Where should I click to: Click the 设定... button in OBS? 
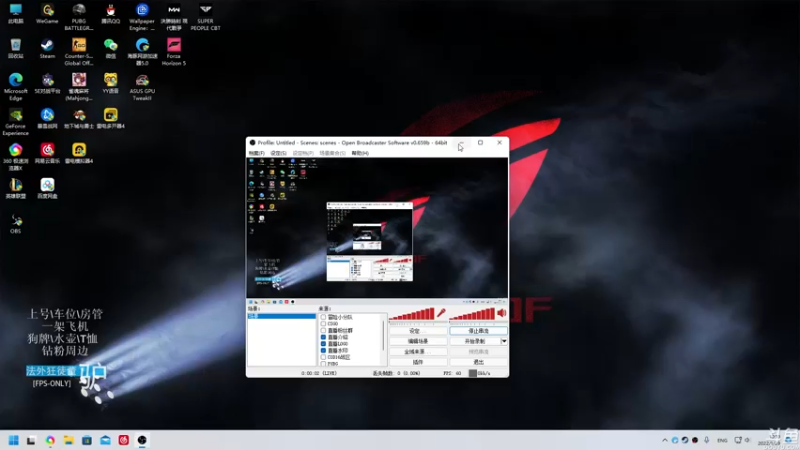pyautogui.click(x=418, y=331)
